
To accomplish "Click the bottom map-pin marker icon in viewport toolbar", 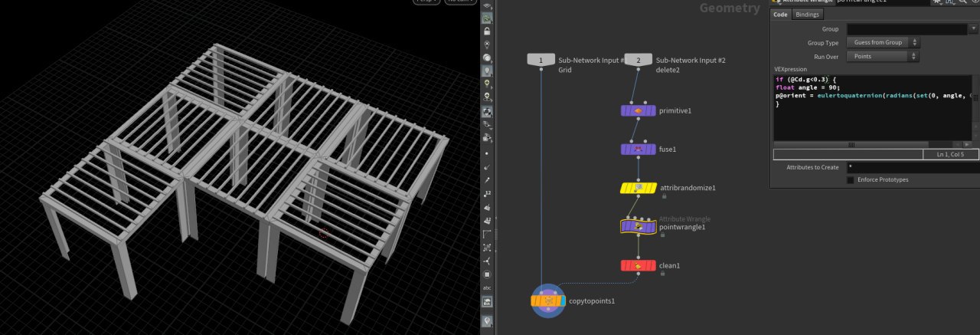I will [x=487, y=321].
